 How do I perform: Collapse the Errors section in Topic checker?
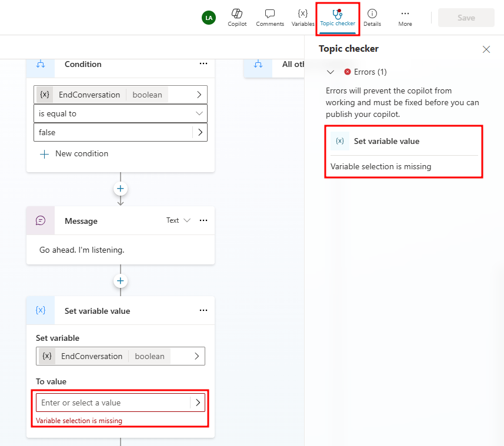tap(331, 72)
